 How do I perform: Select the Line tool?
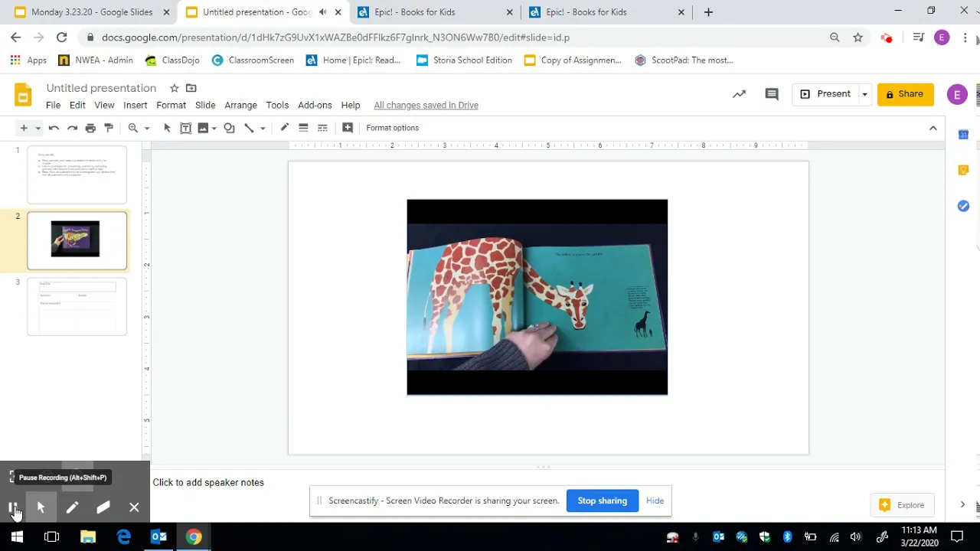coord(249,128)
